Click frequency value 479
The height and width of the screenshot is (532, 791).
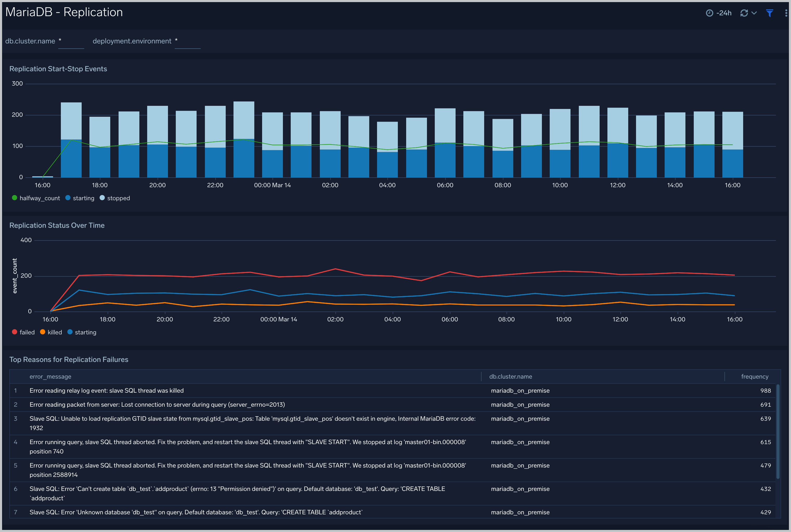click(x=766, y=465)
